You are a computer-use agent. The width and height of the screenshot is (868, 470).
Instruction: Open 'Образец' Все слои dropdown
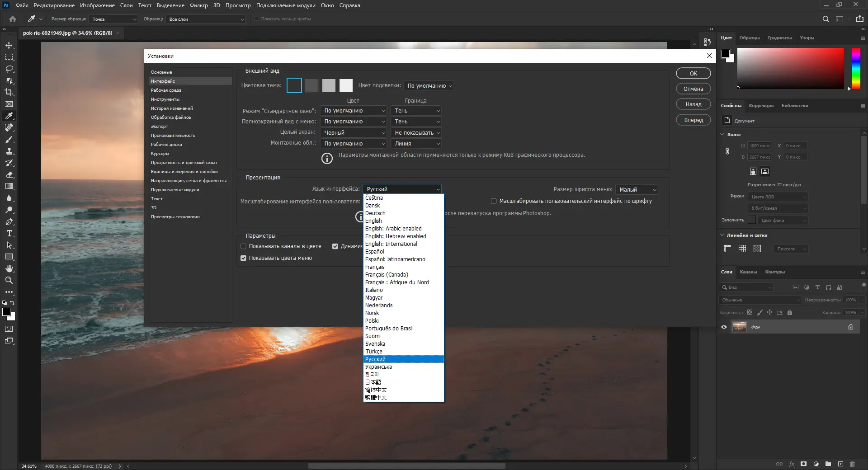point(206,19)
